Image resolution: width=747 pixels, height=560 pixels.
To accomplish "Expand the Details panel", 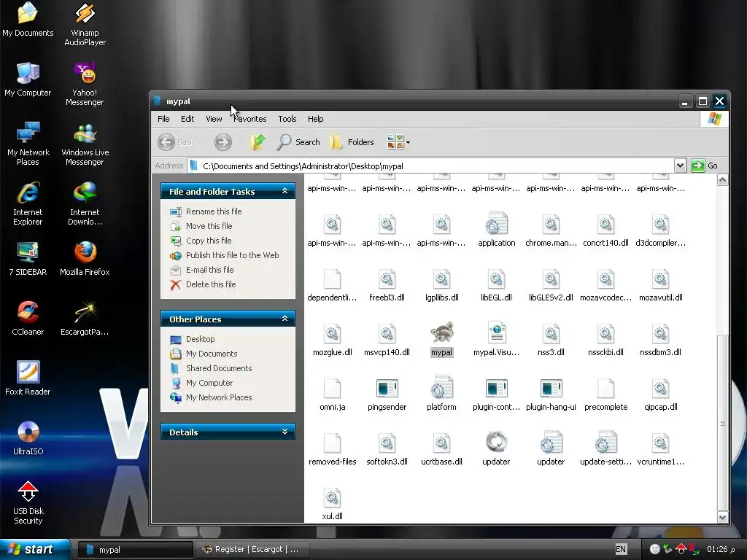I will coord(285,432).
